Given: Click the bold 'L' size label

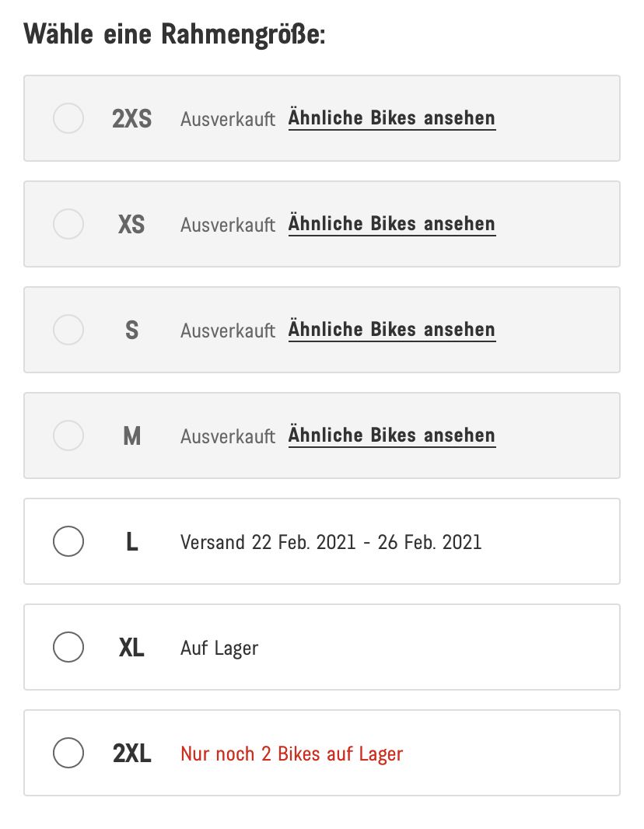Looking at the screenshot, I should click(x=132, y=542).
